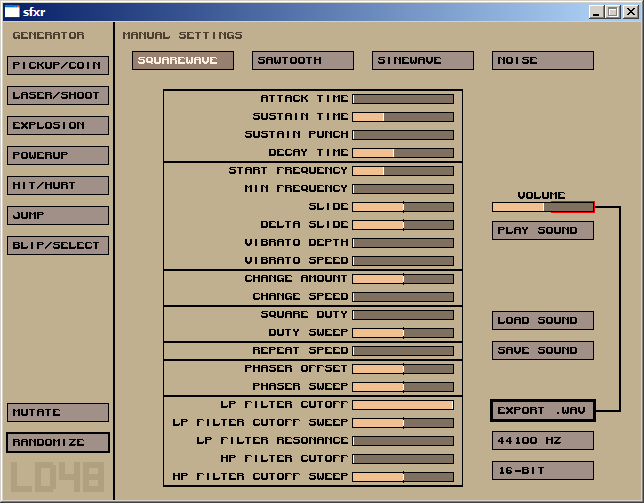Adjust the Volume slider
This screenshot has width=644, height=503.
click(542, 207)
